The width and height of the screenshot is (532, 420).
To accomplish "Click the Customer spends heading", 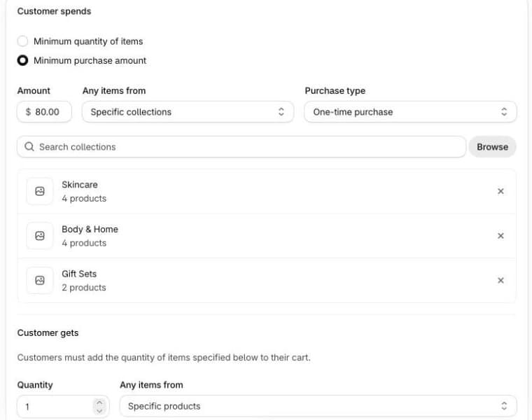I will coord(55,11).
